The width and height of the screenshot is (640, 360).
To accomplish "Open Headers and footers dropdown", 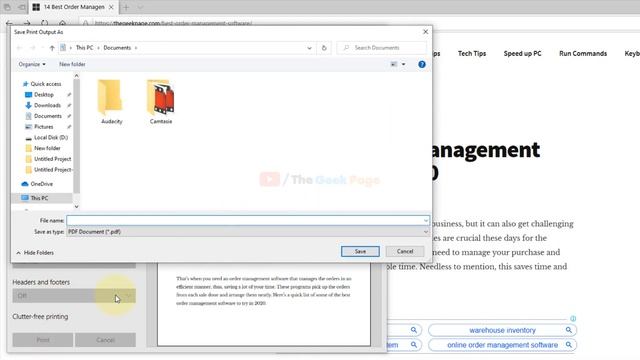I will click(x=74, y=296).
